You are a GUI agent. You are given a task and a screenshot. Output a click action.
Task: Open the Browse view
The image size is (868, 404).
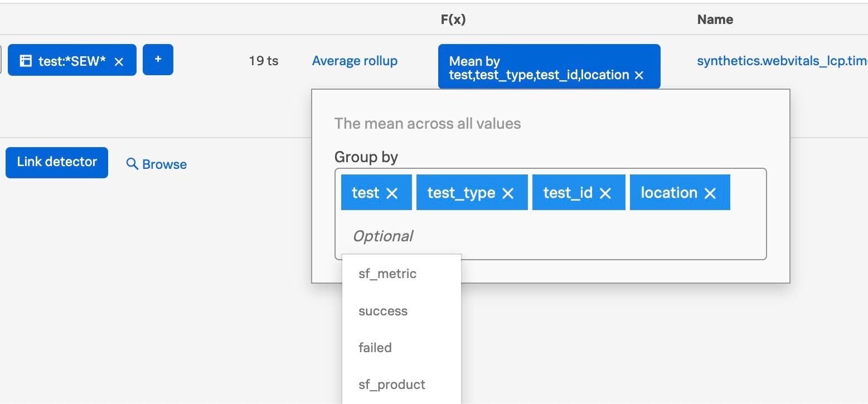tap(164, 164)
